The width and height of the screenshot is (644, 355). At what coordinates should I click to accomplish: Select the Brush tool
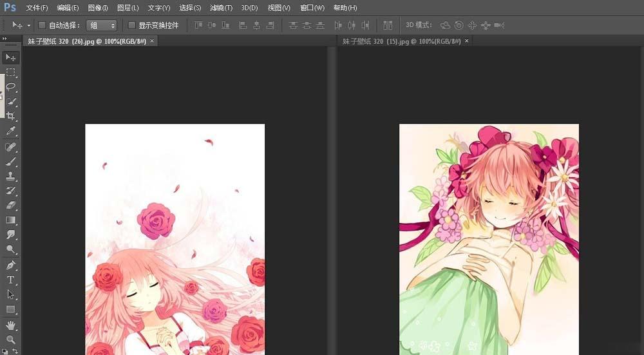(x=11, y=161)
